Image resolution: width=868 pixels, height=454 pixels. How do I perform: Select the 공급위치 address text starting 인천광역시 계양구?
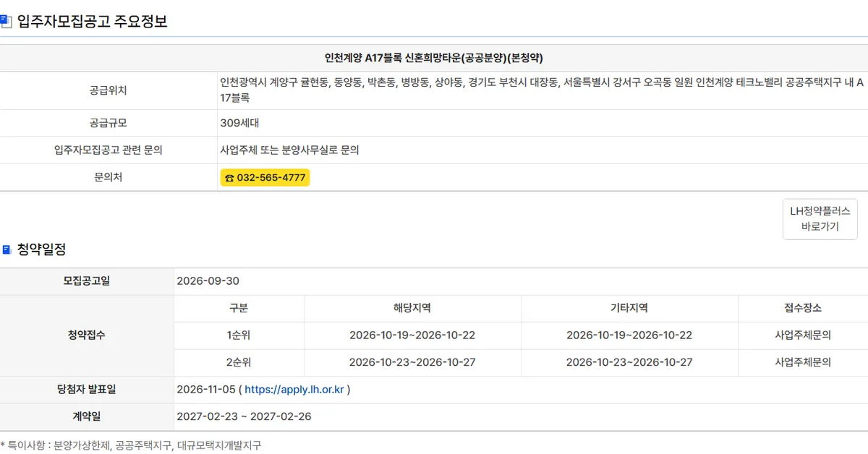[542, 90]
